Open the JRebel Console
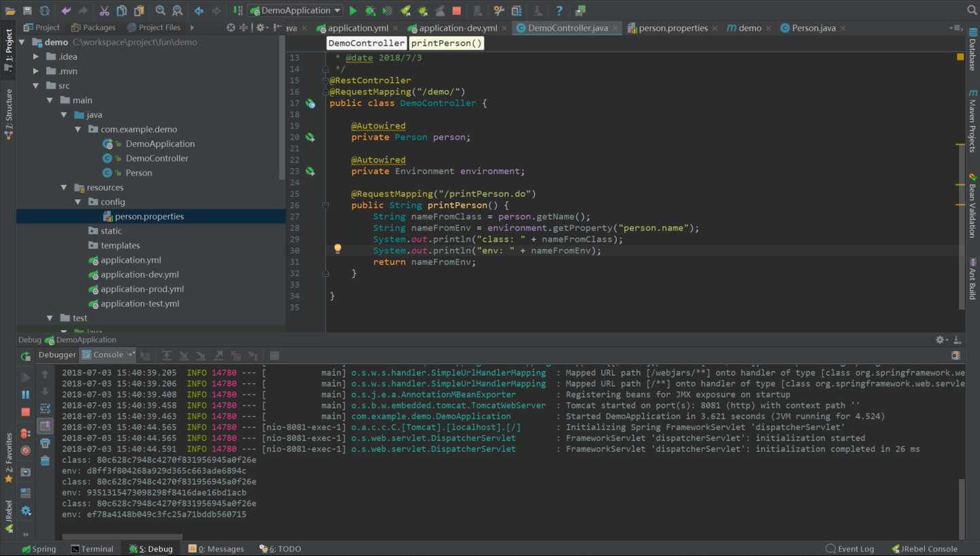 point(924,549)
